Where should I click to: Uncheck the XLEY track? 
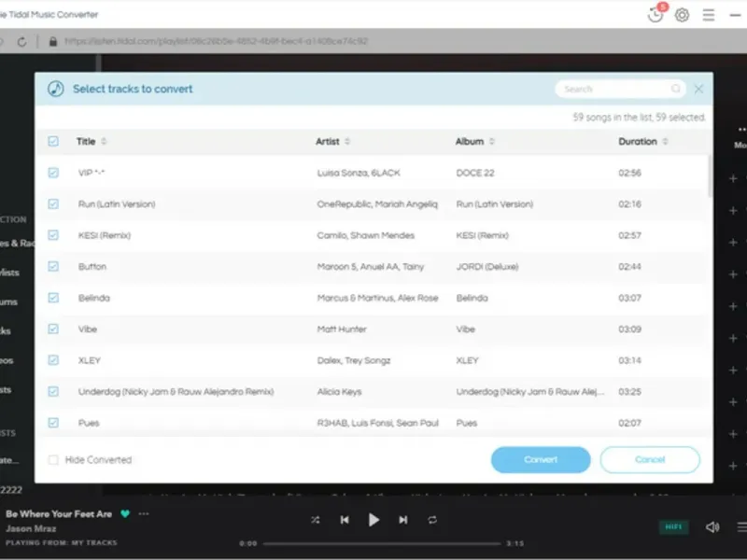[53, 360]
